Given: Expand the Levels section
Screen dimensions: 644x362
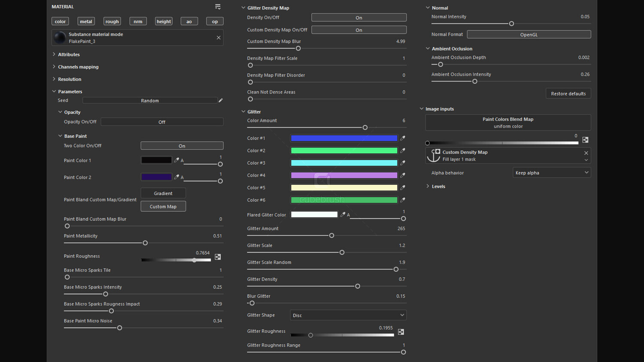Looking at the screenshot, I should tap(428, 186).
